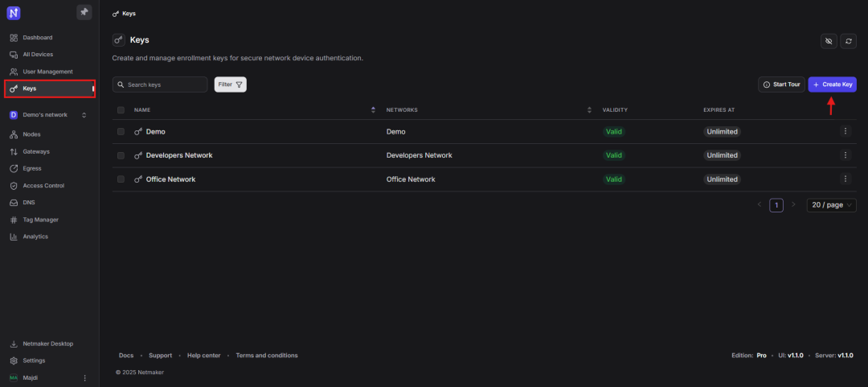This screenshot has width=868, height=387.
Task: Click the hide keys eye-slash icon
Action: [829, 41]
